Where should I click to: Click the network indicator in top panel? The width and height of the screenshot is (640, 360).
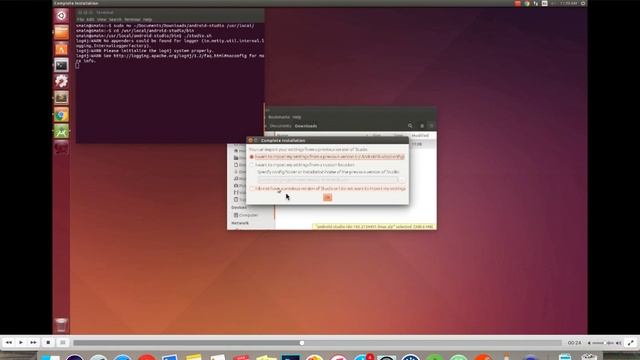click(536, 3)
